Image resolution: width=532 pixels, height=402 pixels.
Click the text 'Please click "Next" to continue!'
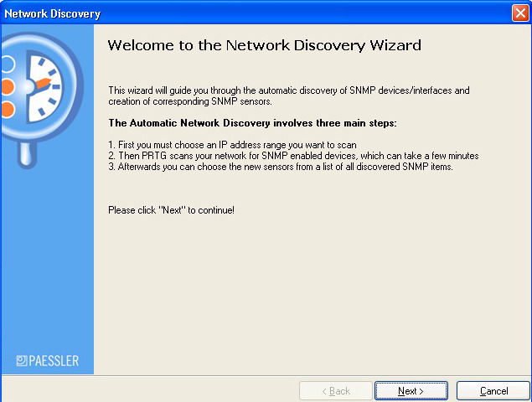point(172,210)
